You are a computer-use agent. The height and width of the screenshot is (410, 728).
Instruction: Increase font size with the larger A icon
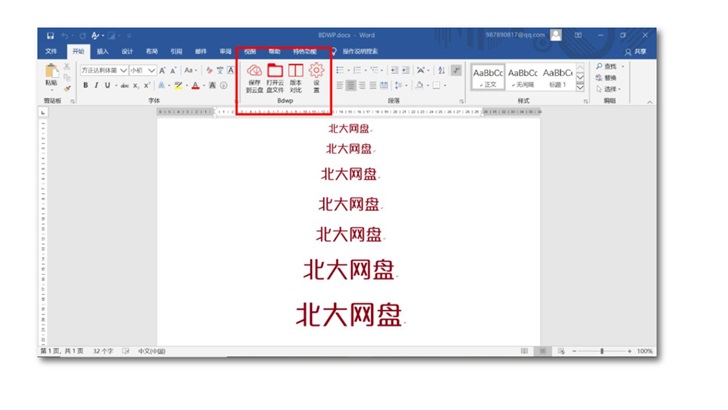(162, 71)
